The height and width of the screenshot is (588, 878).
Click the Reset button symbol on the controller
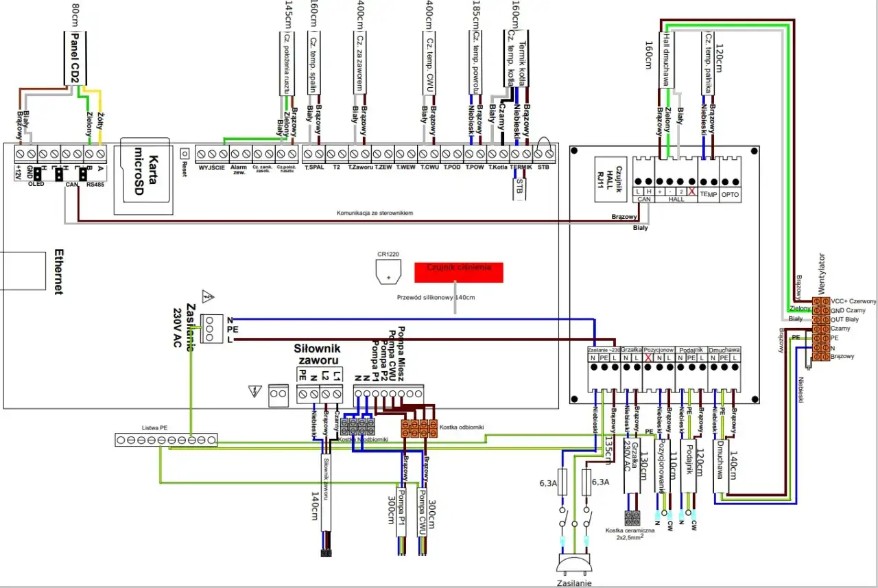point(184,154)
